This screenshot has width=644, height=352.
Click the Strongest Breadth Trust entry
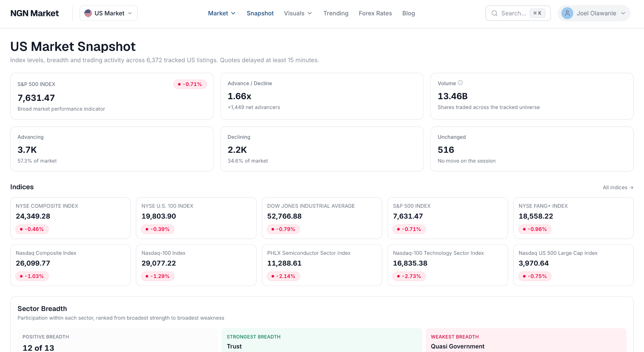[234, 346]
